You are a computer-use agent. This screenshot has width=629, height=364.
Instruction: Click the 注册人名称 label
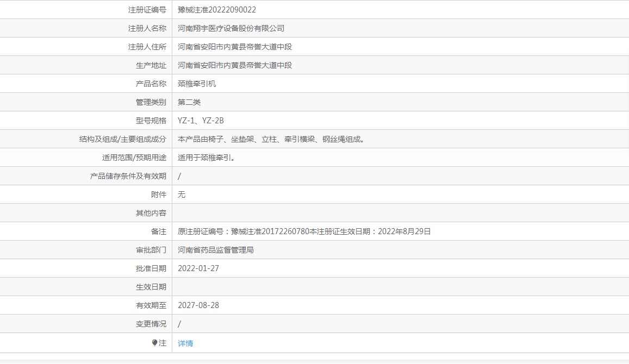(x=147, y=28)
